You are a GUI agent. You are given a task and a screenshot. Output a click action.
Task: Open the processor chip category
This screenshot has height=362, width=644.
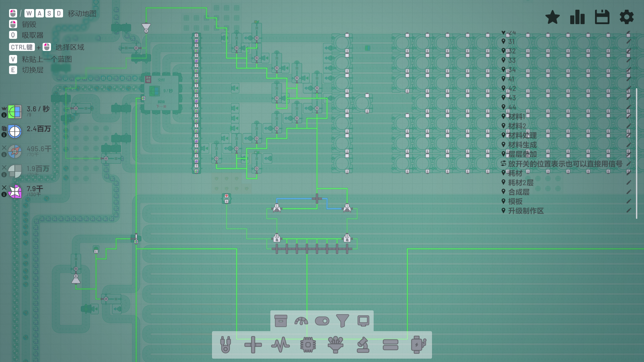click(x=308, y=345)
